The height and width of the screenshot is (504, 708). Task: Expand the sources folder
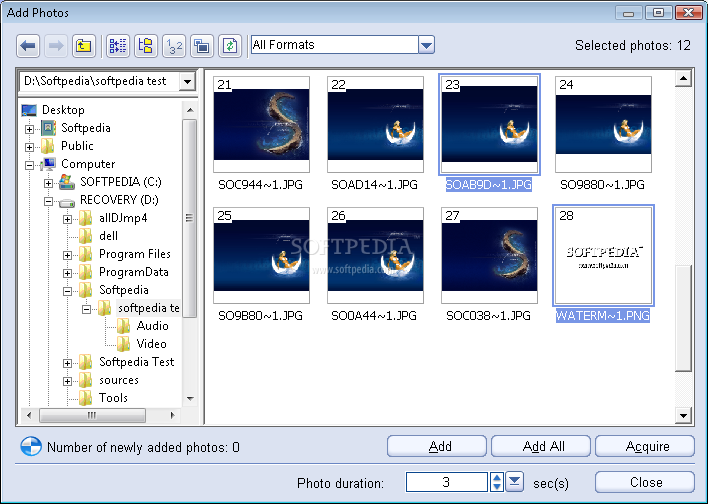pyautogui.click(x=67, y=382)
